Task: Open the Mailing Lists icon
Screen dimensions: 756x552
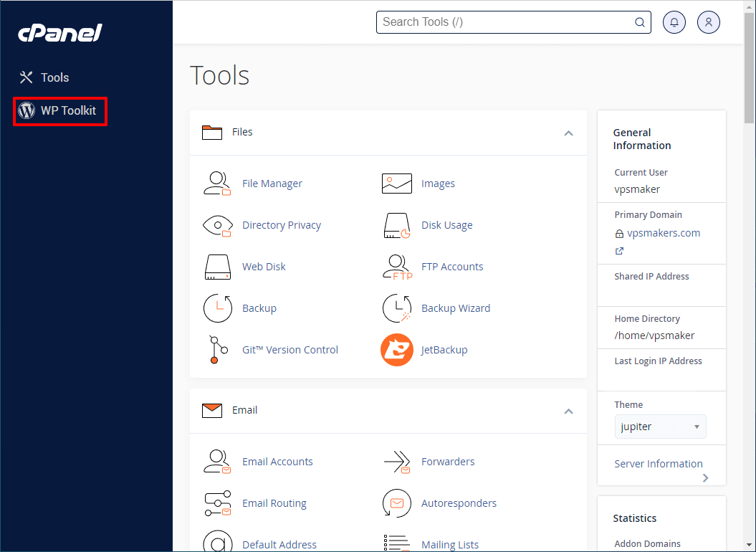Action: 397,543
